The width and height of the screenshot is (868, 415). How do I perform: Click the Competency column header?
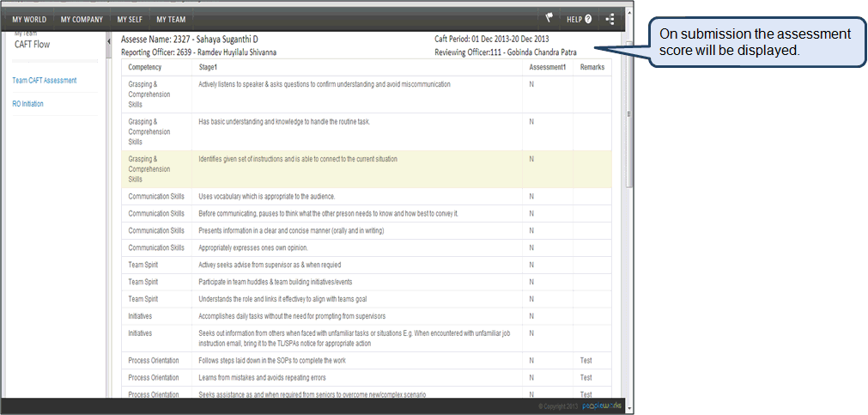[145, 67]
